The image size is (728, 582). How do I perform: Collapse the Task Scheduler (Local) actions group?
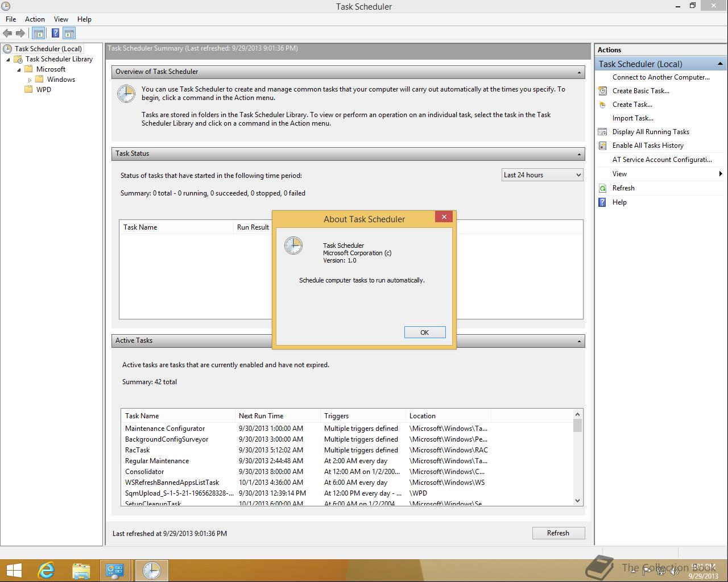coord(720,64)
